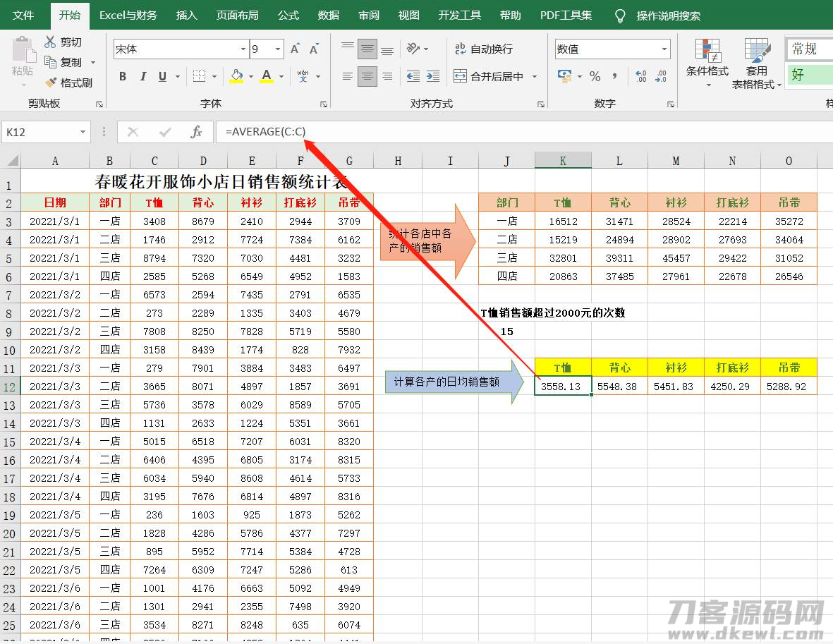Screen dimensions: 833x644
Task: Switch to the 开发工具 Developer tab
Action: [x=460, y=15]
